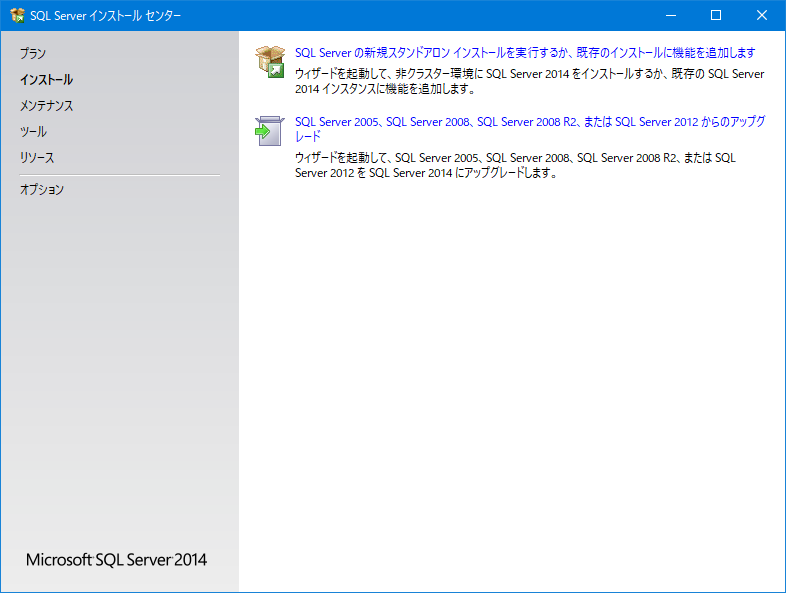This screenshot has width=786, height=593.
Task: Click the new standalone installation box icon
Action: (270, 61)
